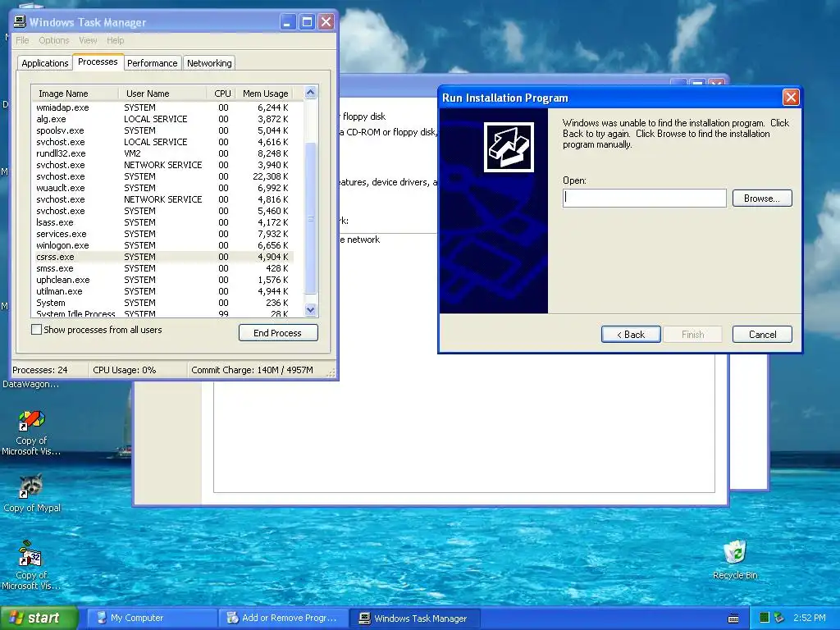Viewport: 840px width, 630px height.
Task: Sort processes by CPU column header
Action: coord(221,94)
